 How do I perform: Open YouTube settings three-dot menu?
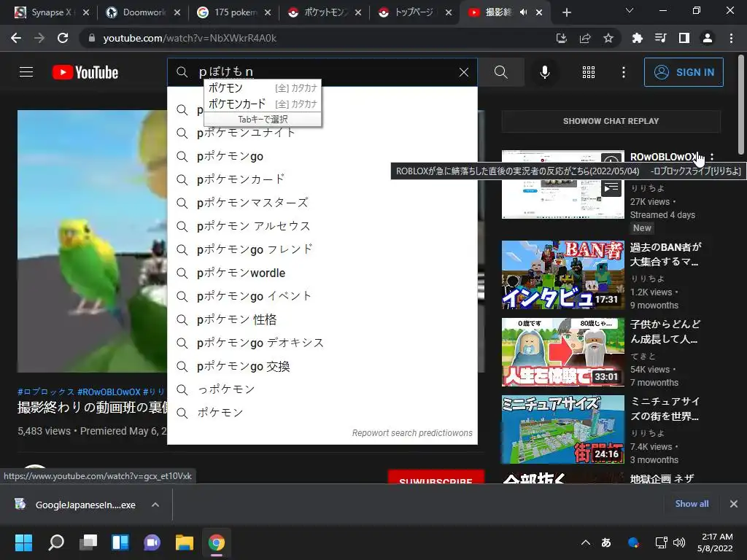623,72
